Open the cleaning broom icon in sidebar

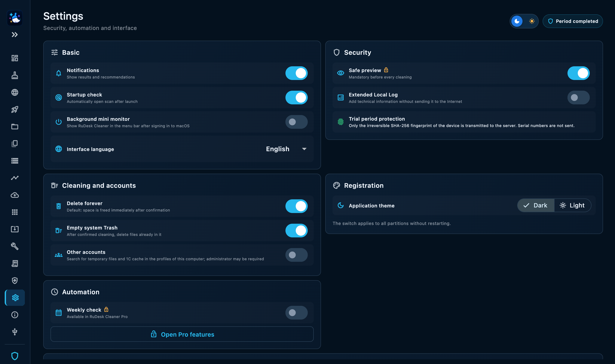pos(15,75)
